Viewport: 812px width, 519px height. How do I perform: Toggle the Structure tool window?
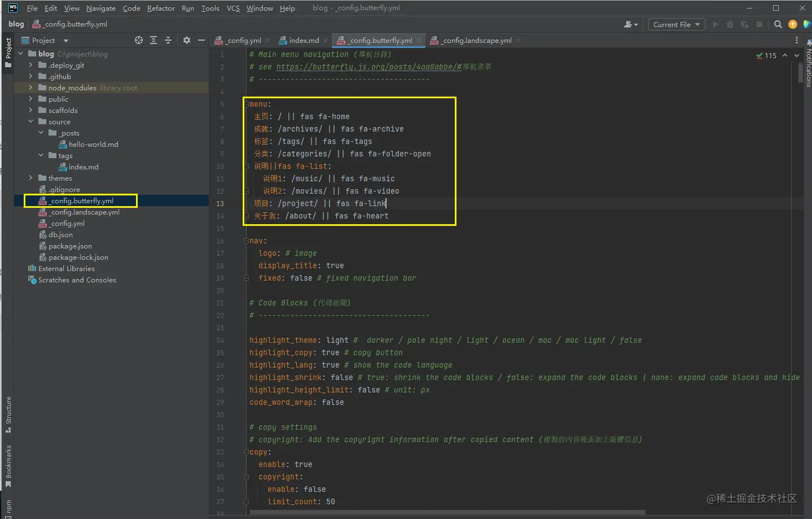tap(8, 415)
